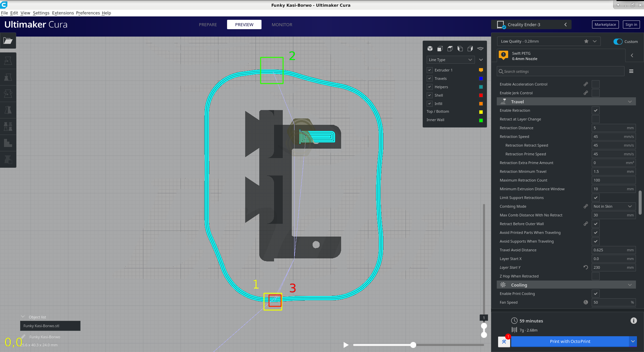Open the Marketplace
Viewport: 644px width, 352px height.
tap(605, 24)
